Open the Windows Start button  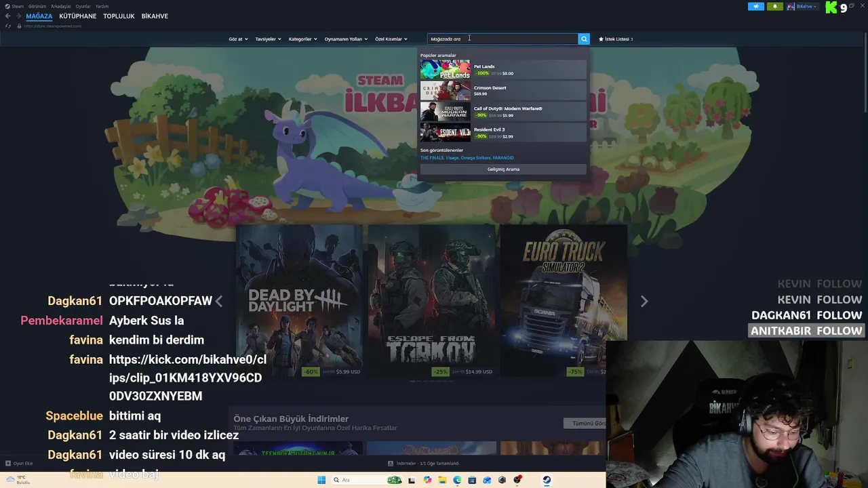pyautogui.click(x=321, y=480)
